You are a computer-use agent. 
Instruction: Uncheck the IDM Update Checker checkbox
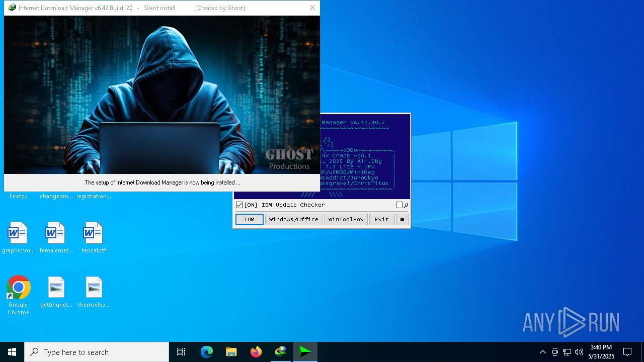point(239,205)
